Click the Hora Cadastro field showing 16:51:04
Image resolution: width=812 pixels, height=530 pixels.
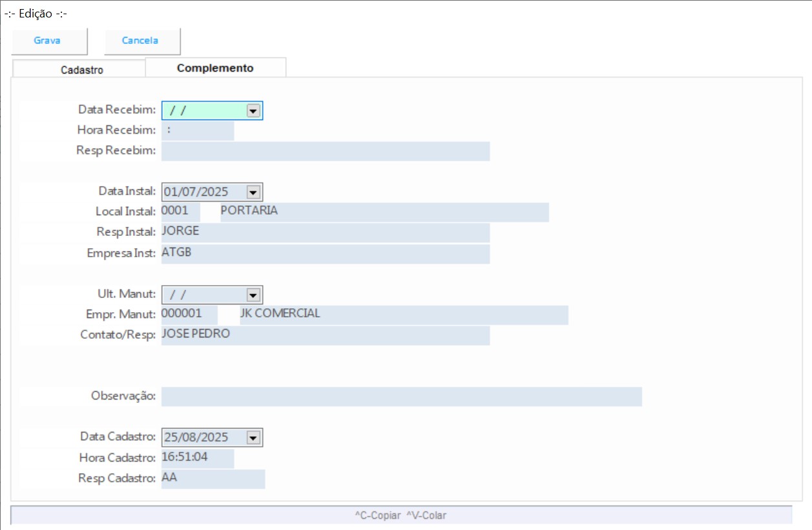point(197,458)
